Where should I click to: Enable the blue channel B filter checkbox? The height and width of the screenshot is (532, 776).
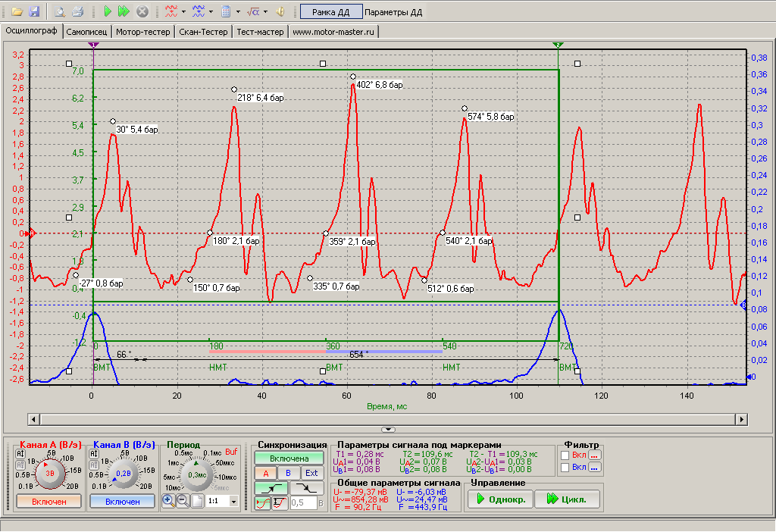pyautogui.click(x=565, y=468)
